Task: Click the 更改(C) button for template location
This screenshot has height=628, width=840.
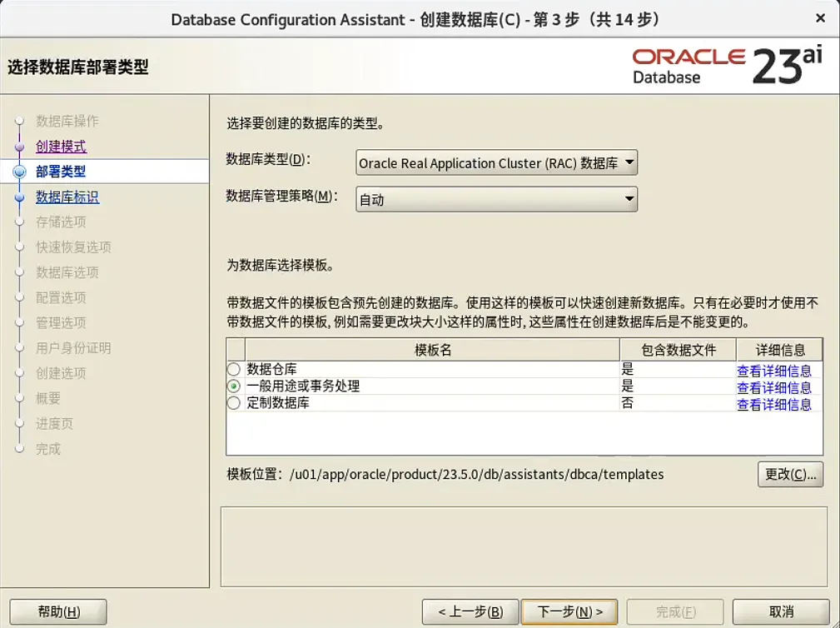Action: tap(789, 474)
